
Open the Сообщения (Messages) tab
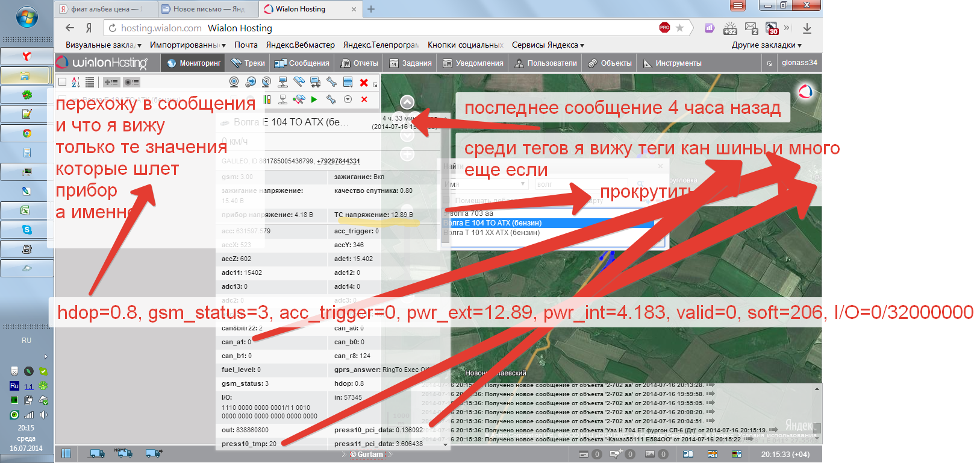pos(302,63)
